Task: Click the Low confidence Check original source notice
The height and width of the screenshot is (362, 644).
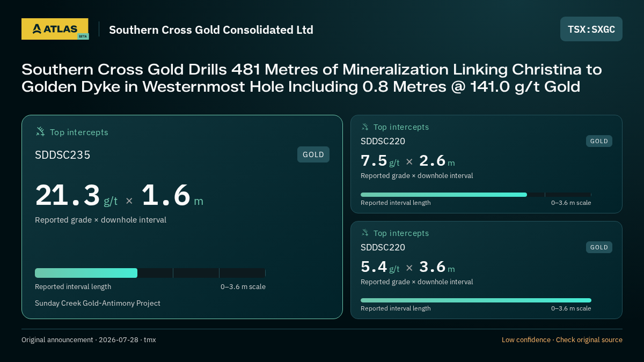Action: [562, 340]
